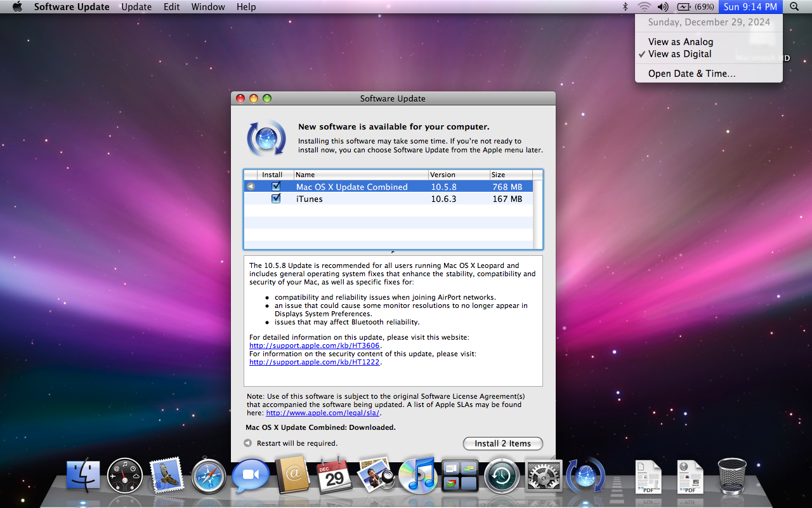The image size is (812, 508).
Task: Open the Apple menu
Action: coord(17,7)
